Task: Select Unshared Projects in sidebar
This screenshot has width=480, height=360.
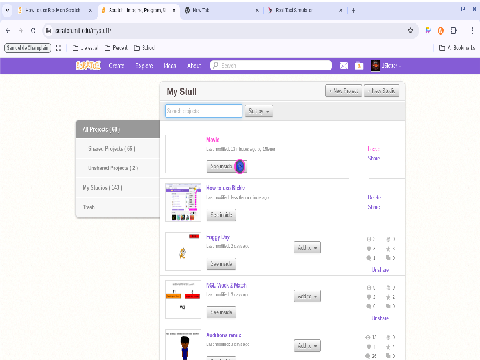Action: pyautogui.click(x=118, y=168)
